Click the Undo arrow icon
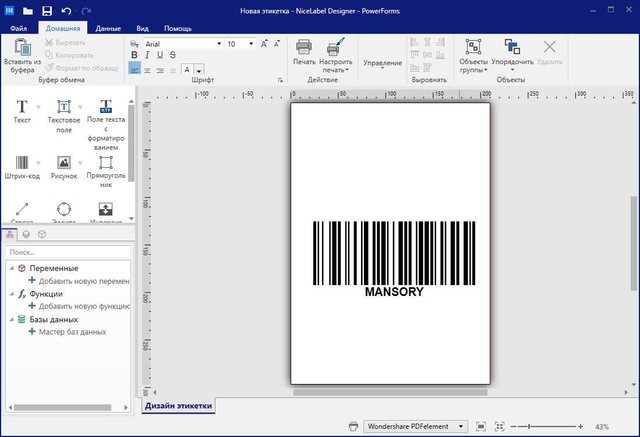Image resolution: width=640 pixels, height=437 pixels. (x=67, y=10)
